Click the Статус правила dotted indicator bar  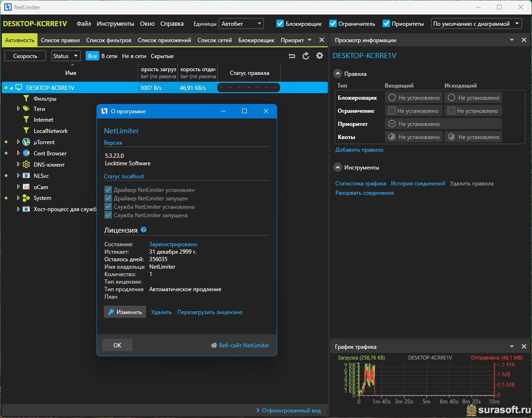[x=249, y=88]
